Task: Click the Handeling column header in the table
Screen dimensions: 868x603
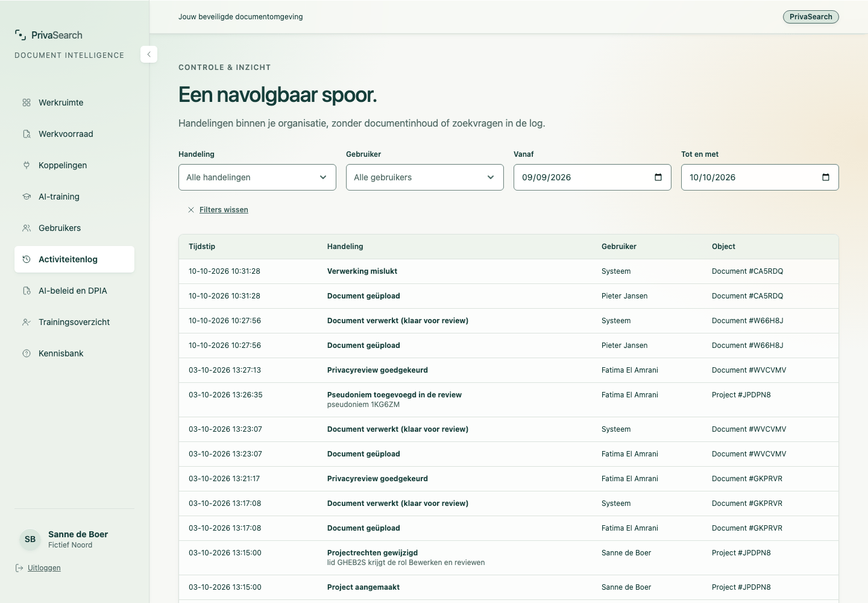Action: [x=345, y=247]
